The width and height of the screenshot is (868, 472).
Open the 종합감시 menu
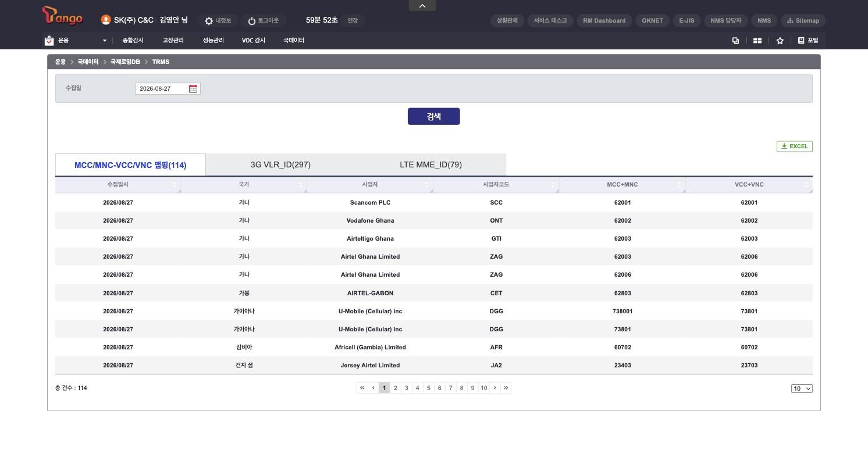(133, 40)
